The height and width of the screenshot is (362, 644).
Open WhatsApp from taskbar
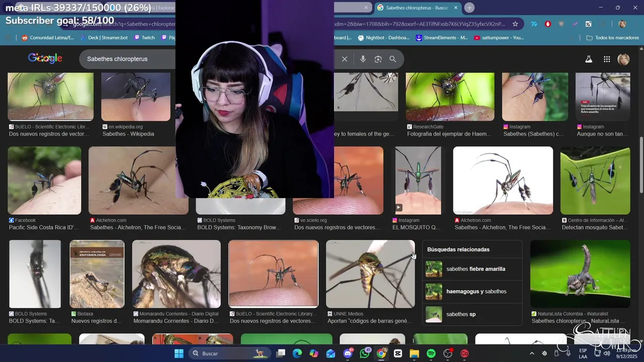[x=365, y=353]
